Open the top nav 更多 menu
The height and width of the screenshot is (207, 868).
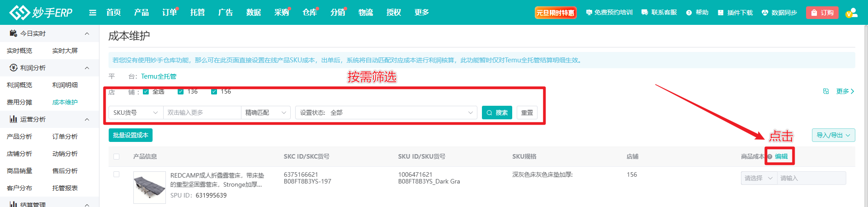422,12
